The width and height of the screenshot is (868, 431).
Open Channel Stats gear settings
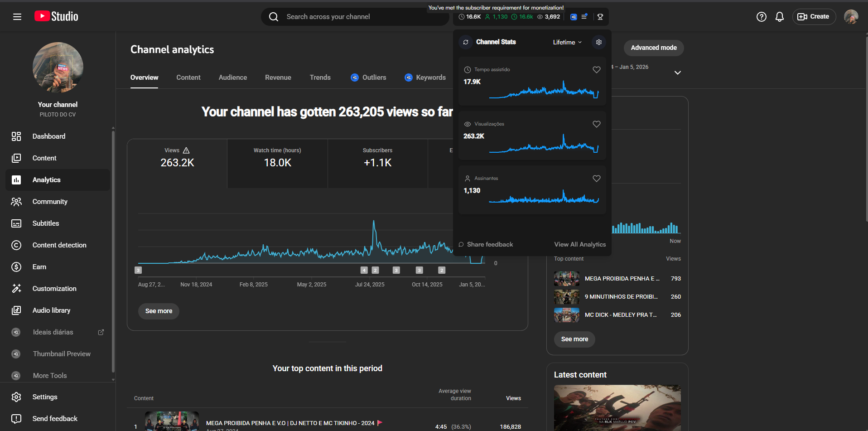[598, 42]
